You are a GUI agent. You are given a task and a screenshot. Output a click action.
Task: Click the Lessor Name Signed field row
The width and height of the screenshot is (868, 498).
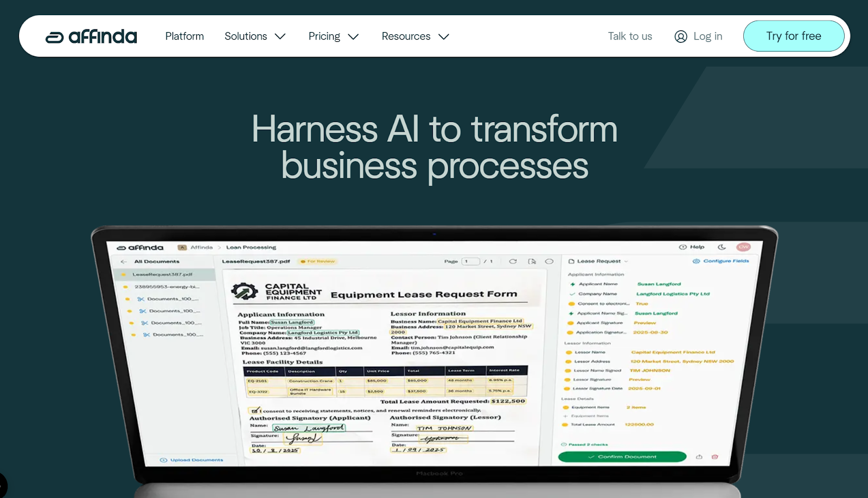point(618,371)
